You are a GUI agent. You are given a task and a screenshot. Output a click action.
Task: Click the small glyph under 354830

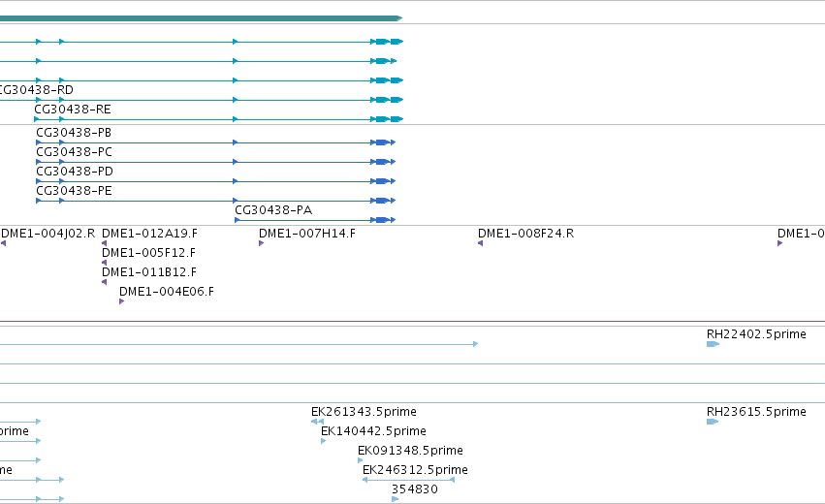pyautogui.click(x=396, y=499)
